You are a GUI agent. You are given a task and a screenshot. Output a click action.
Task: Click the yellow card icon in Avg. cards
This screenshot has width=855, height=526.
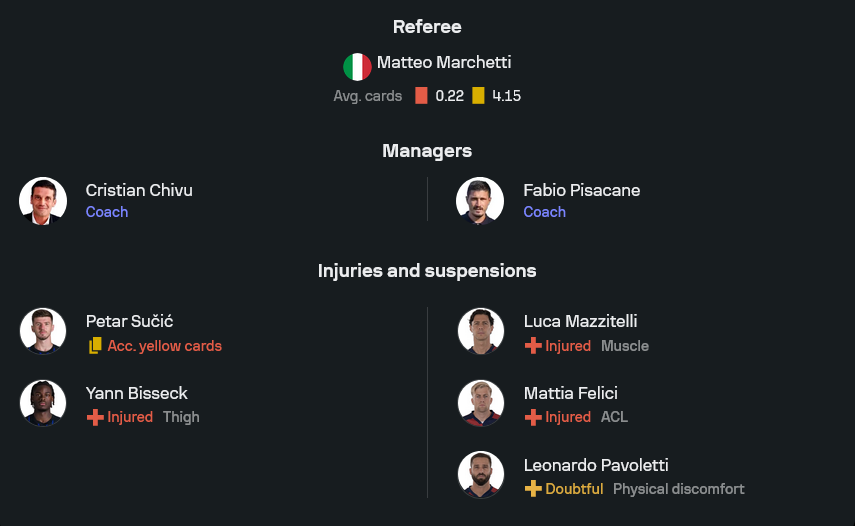point(478,96)
